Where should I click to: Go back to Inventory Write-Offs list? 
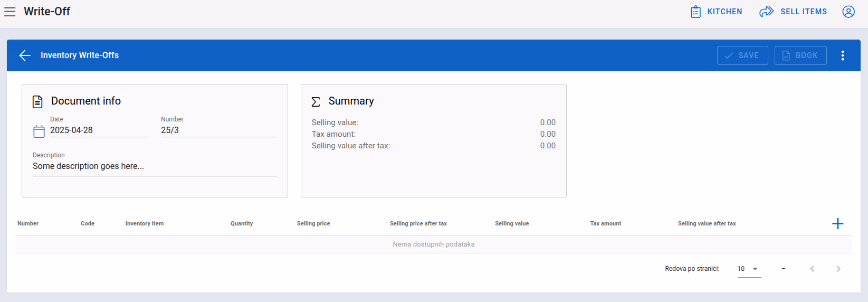click(25, 55)
